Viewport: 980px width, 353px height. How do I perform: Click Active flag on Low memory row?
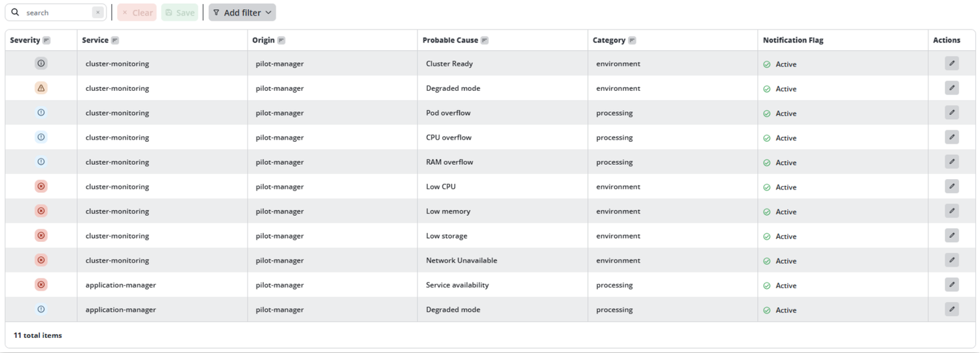779,212
